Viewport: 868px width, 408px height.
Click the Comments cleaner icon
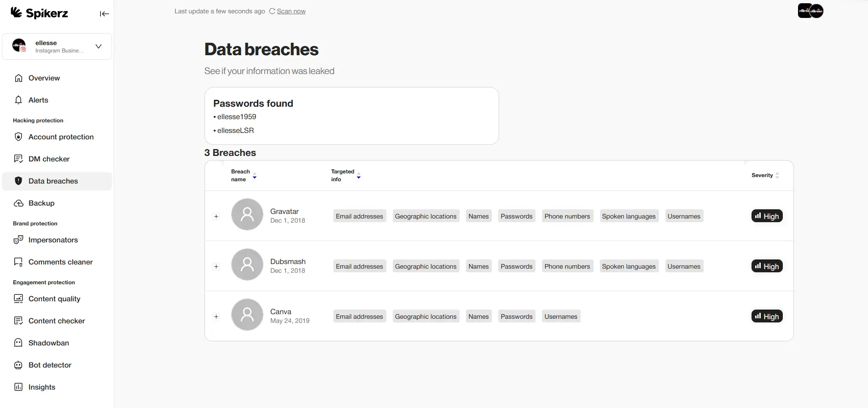18,262
